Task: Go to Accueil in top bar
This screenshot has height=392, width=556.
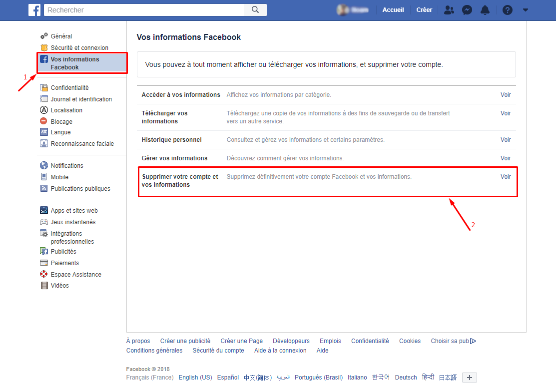Action: point(393,10)
